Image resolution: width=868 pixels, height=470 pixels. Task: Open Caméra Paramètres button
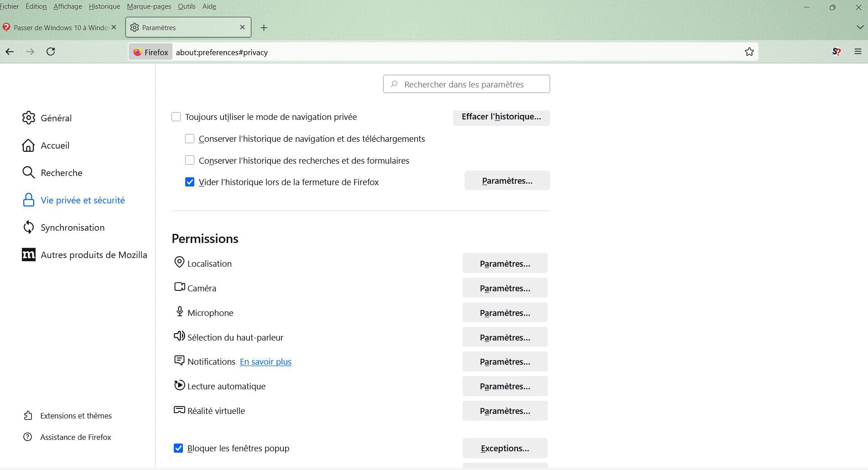[505, 288]
